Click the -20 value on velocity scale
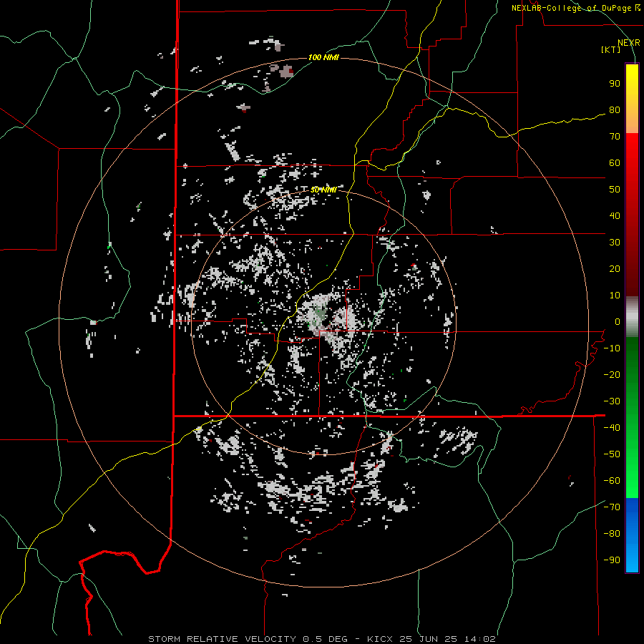This screenshot has height=644, width=644. tap(612, 374)
